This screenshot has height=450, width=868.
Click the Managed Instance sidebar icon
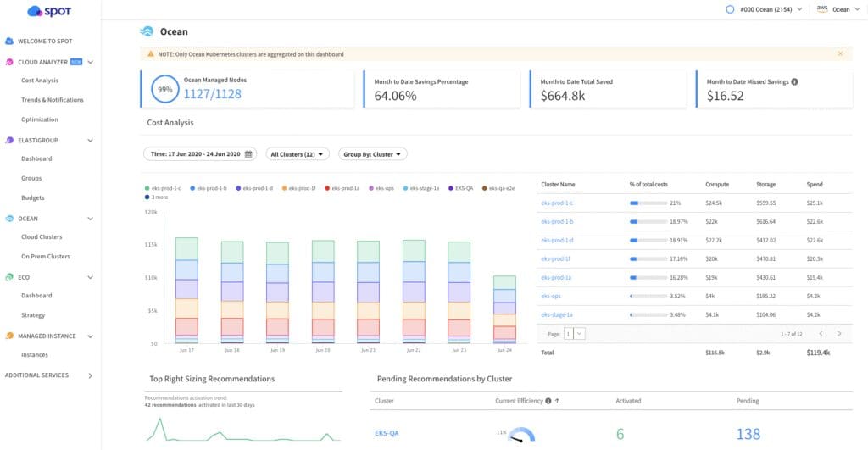point(9,336)
